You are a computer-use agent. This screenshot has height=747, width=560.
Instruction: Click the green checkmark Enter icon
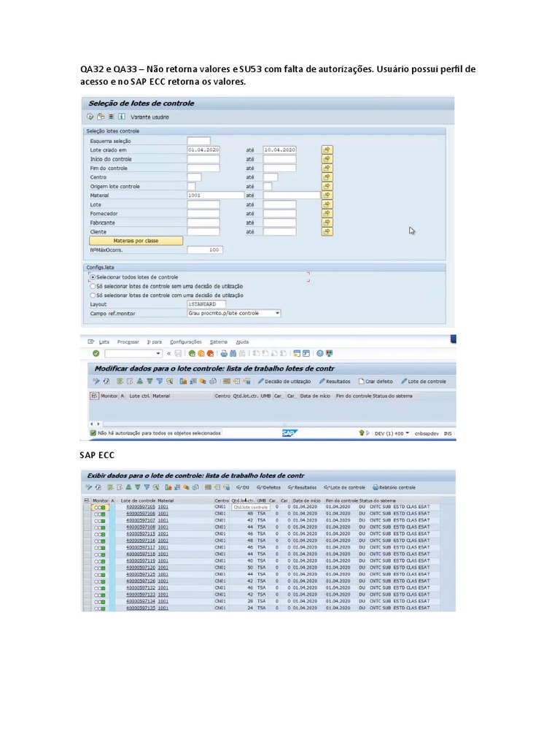coord(96,354)
